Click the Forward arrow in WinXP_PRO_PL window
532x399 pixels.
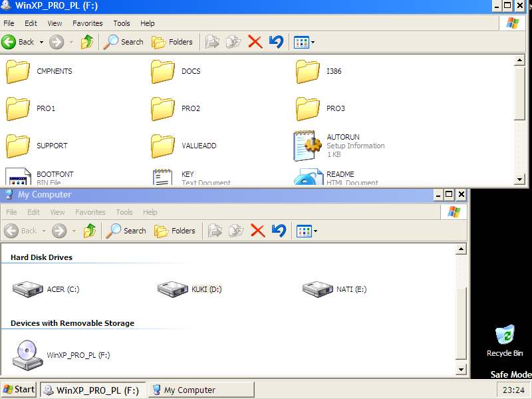pos(57,42)
